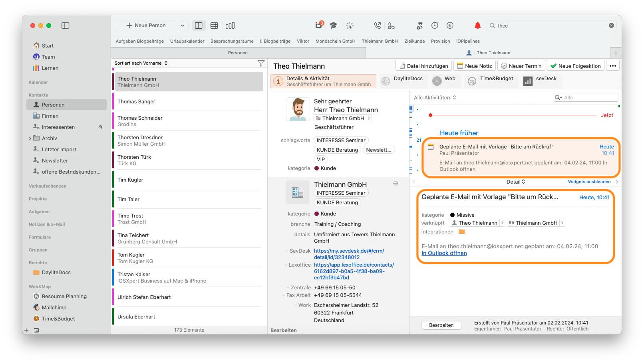This screenshot has height=364, width=644.
Task: Open Mondschein GmbH favorites bar item
Action: pos(335,41)
